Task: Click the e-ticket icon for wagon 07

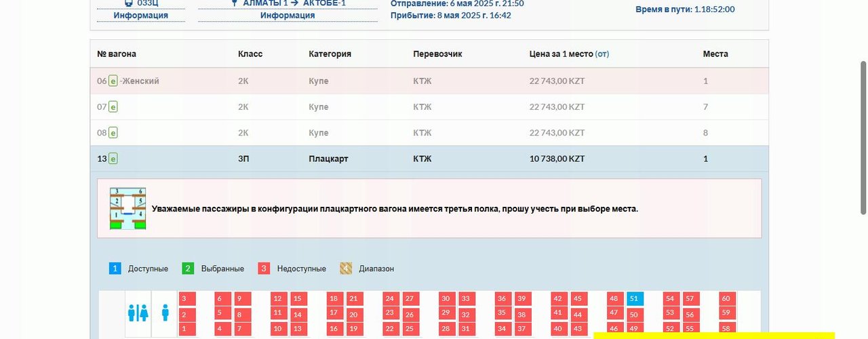Action: [113, 107]
